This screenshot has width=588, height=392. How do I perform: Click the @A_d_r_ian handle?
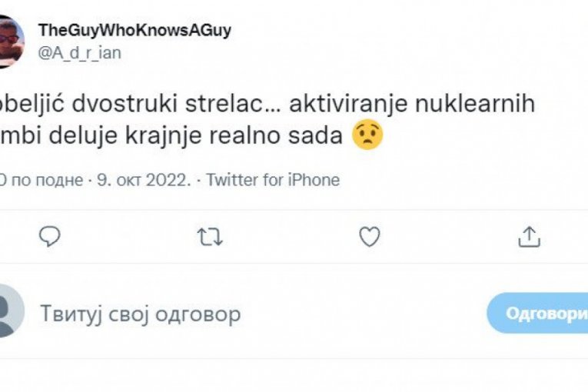(79, 52)
